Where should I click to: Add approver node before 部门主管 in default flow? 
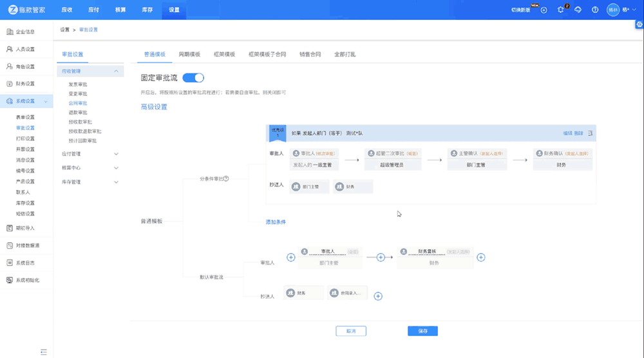click(290, 257)
